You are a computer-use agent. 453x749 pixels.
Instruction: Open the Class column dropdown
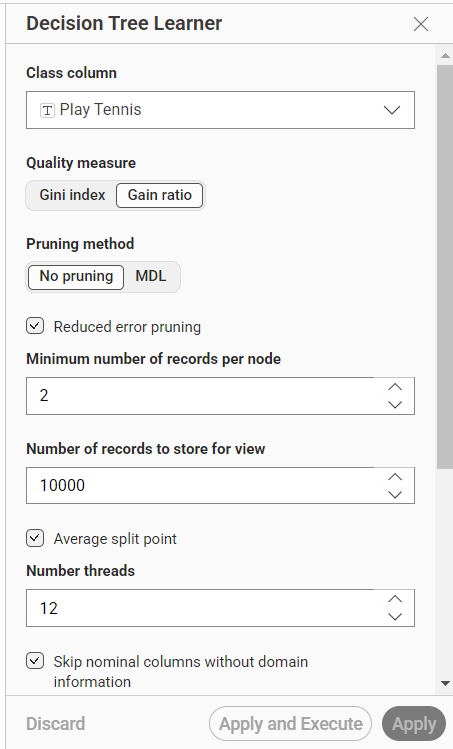tap(220, 110)
